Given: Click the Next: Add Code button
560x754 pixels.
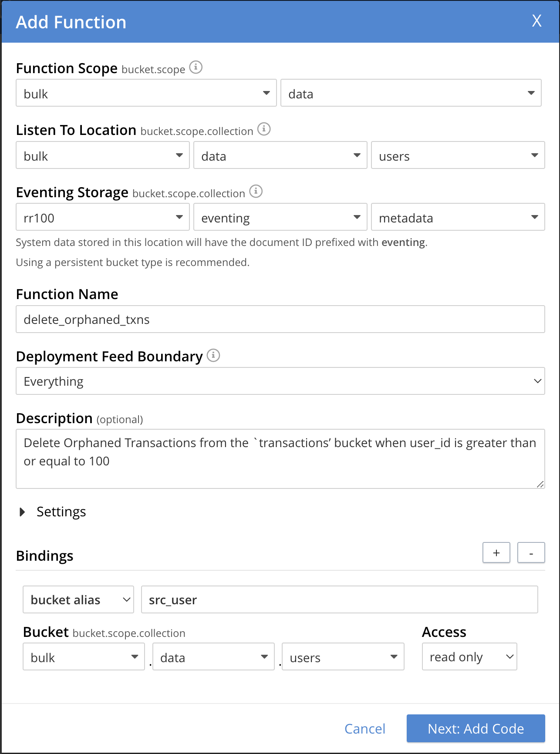Looking at the screenshot, I should [x=476, y=729].
